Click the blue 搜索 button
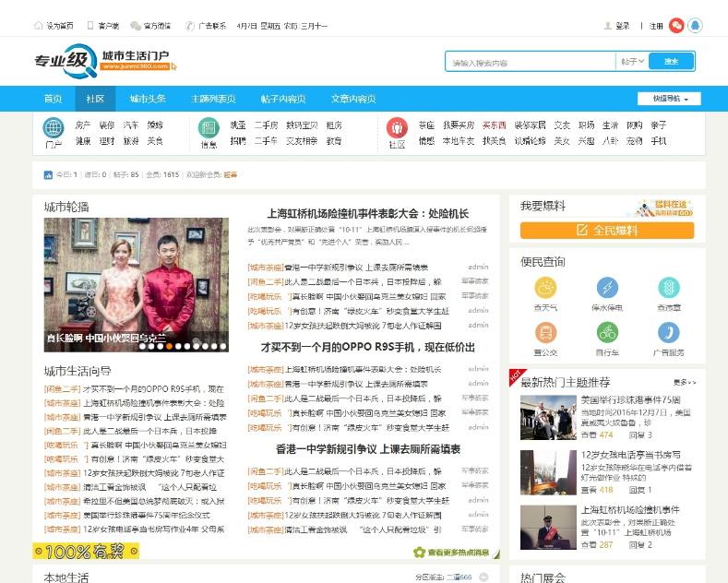 click(672, 61)
